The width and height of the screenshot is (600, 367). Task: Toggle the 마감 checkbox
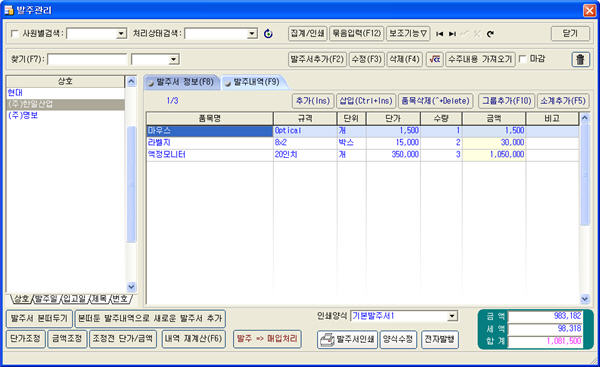[523, 59]
